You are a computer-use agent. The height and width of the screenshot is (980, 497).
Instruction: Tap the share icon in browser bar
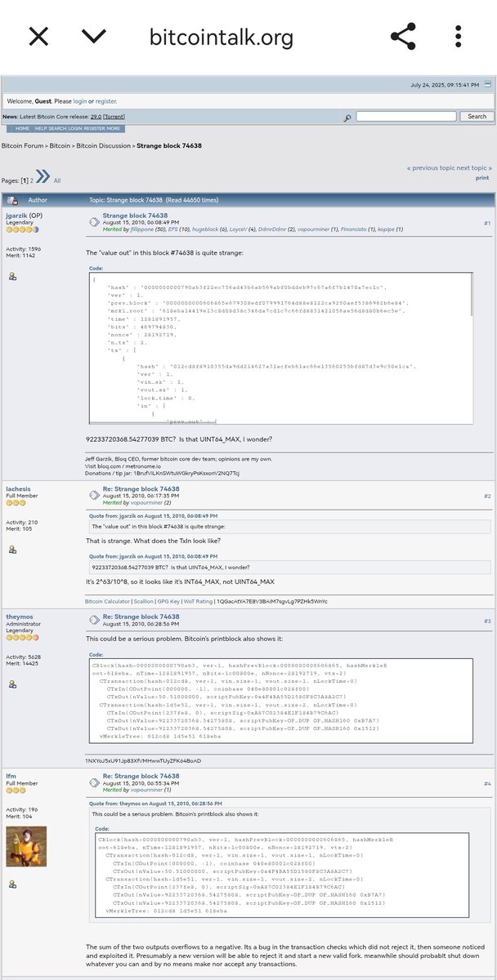tap(403, 36)
